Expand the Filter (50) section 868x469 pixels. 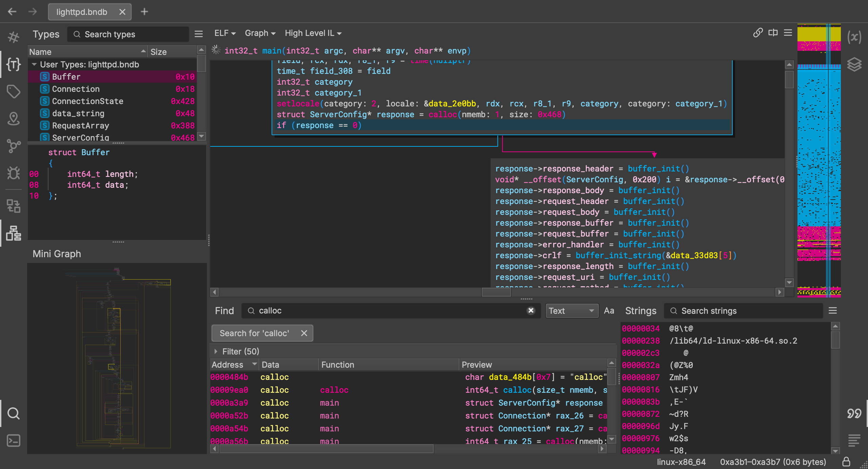click(x=216, y=351)
